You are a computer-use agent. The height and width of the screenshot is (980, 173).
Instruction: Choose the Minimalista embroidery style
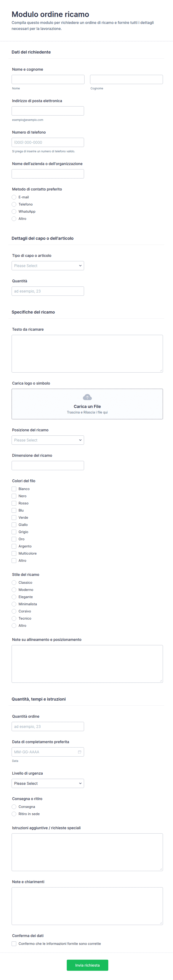pos(14,604)
